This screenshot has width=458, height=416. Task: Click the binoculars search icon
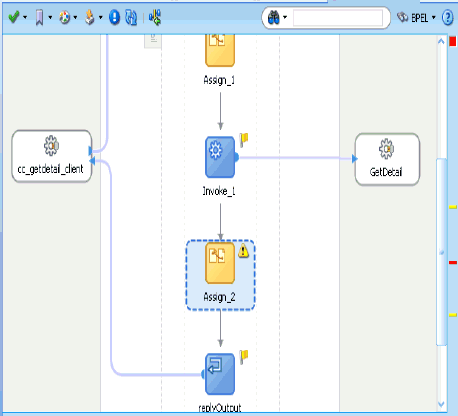[274, 17]
